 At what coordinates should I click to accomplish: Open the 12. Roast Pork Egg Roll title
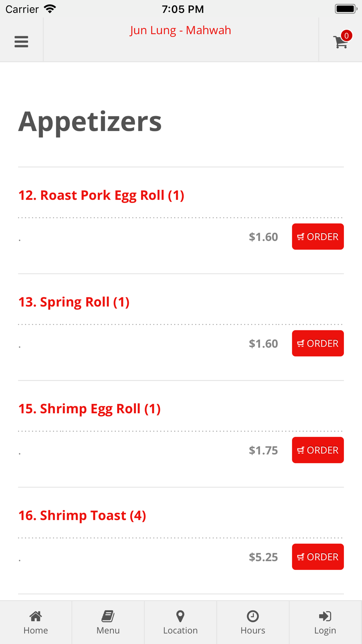click(101, 195)
